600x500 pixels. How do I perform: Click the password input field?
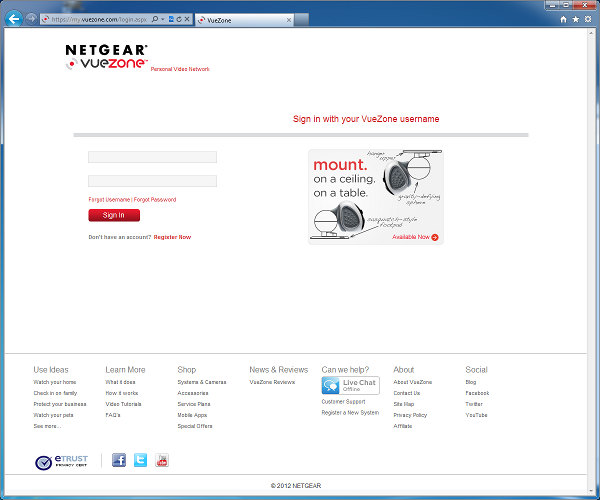click(x=152, y=181)
